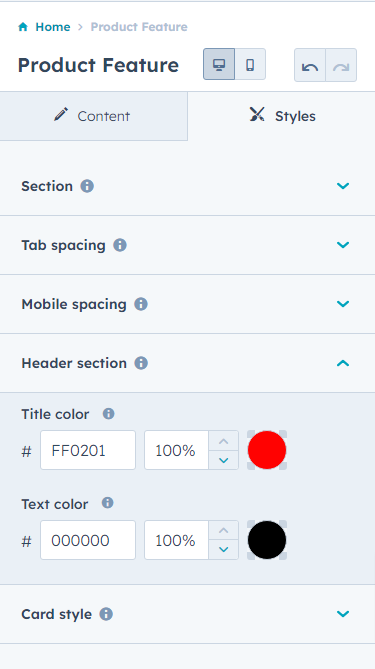Click info icon beside Tab spacing

[x=120, y=245]
